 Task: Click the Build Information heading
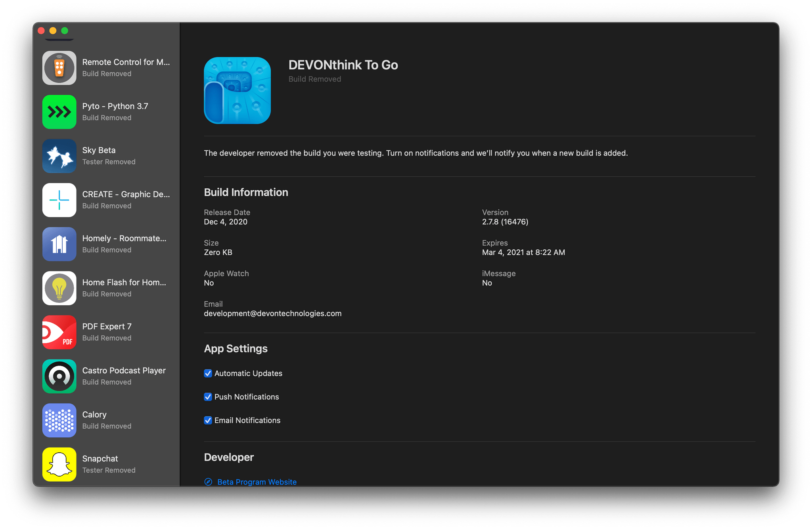click(246, 193)
